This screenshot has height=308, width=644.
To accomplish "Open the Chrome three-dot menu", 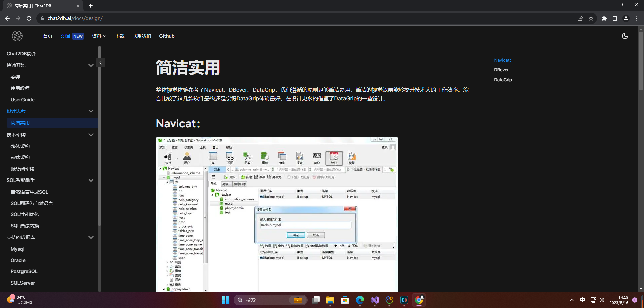I will pyautogui.click(x=637, y=18).
